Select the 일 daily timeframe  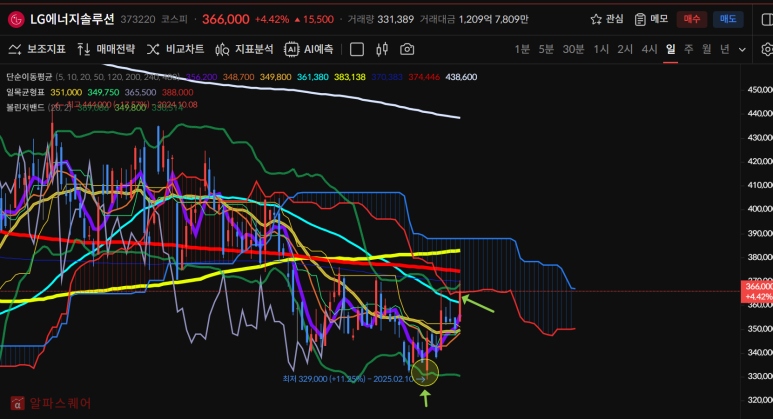pyautogui.click(x=670, y=49)
